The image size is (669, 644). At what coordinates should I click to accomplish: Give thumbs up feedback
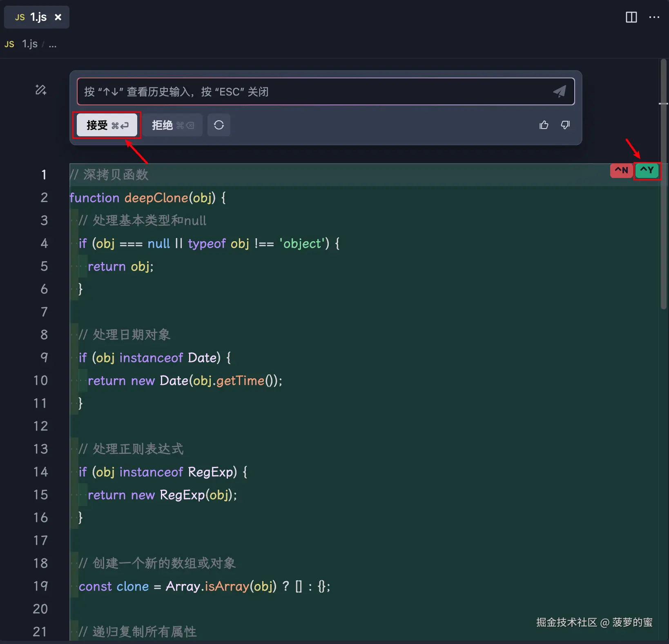pyautogui.click(x=544, y=125)
